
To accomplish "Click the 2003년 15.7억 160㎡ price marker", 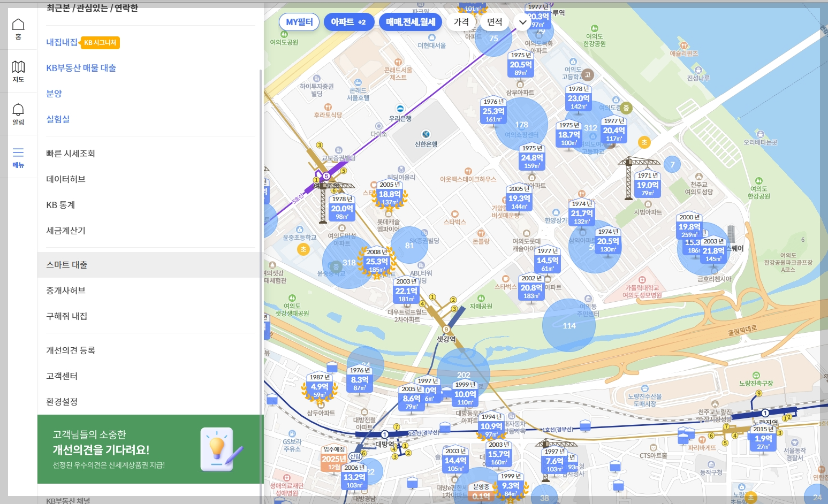I will (x=499, y=454).
